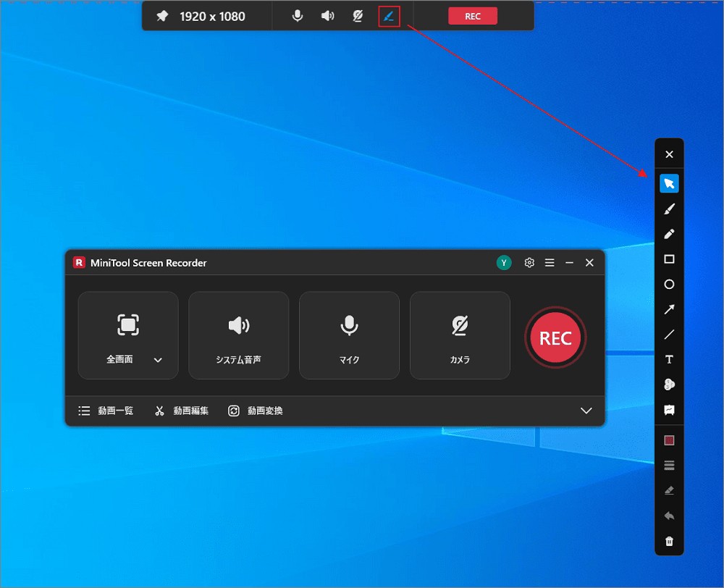Toggle マイク microphone recording
This screenshot has height=588, width=724.
point(349,335)
